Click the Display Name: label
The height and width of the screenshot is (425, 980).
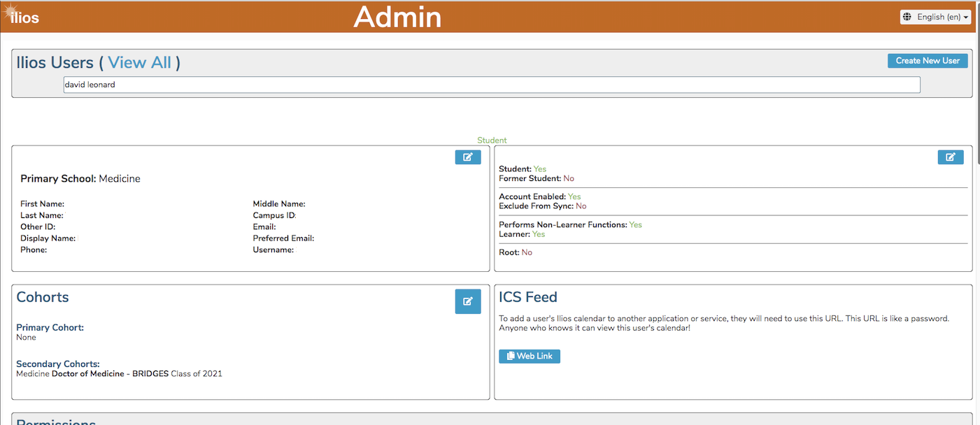(x=48, y=238)
